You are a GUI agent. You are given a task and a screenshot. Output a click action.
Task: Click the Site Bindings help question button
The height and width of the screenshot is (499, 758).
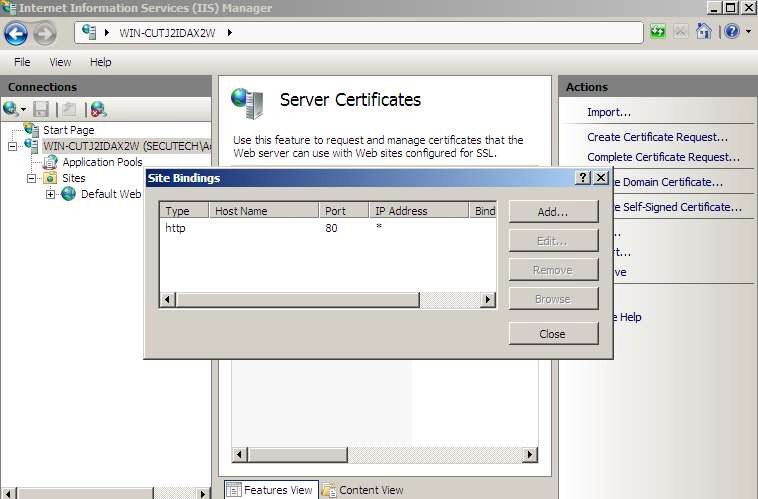click(583, 178)
